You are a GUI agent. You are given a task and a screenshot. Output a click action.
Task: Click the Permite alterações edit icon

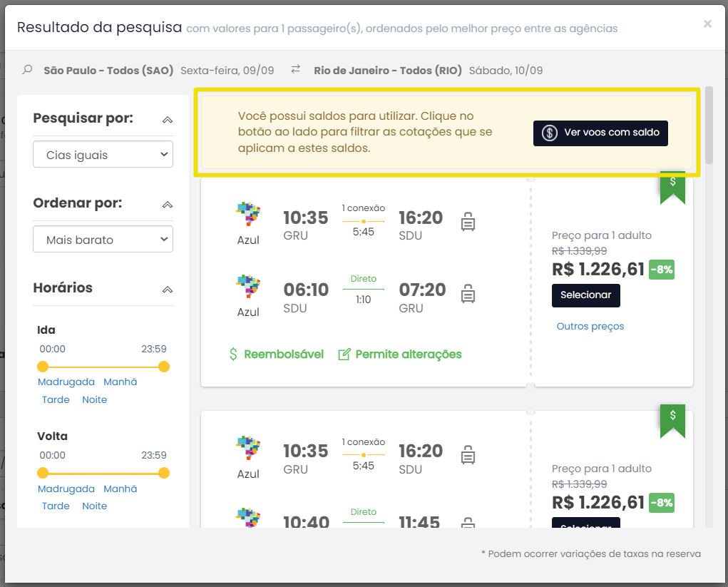[x=344, y=354]
